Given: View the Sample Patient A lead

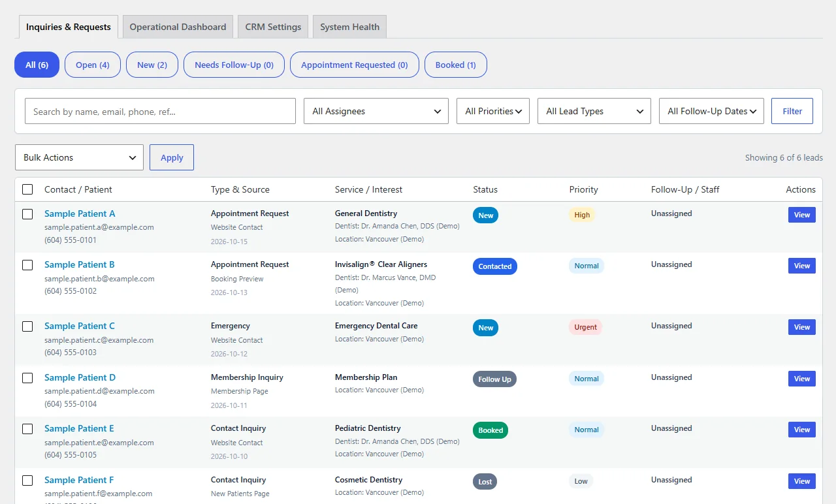Looking at the screenshot, I should 802,215.
